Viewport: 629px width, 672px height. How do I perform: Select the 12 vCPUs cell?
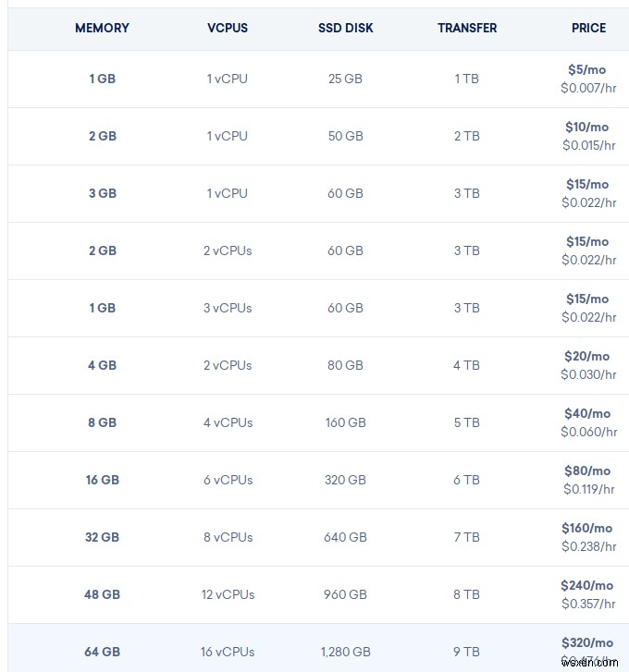[x=228, y=594]
